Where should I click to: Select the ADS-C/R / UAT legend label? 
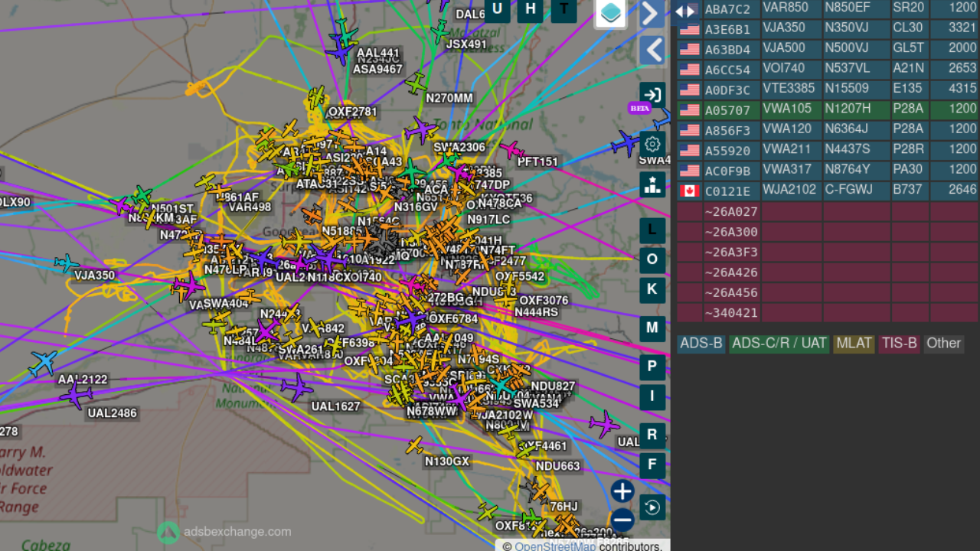779,344
